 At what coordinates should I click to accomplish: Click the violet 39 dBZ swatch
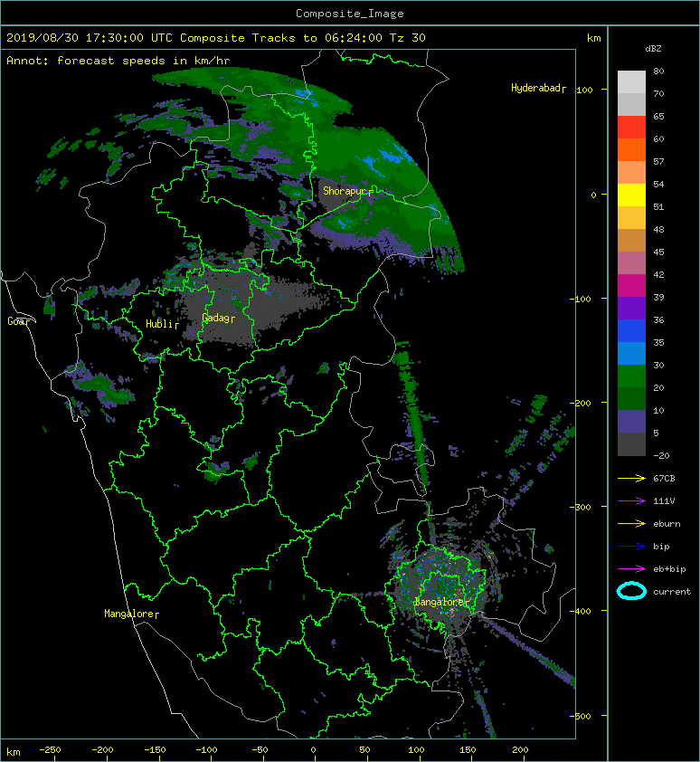tap(631, 308)
